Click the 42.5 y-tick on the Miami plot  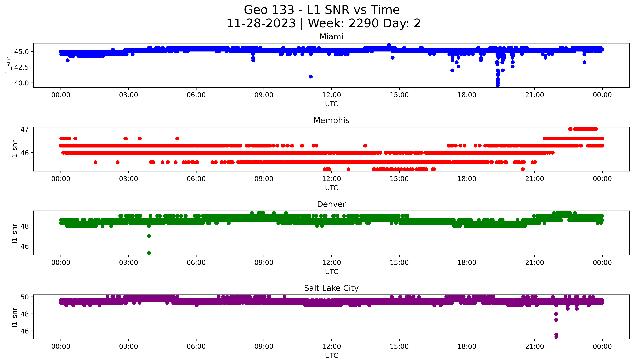pos(22,67)
